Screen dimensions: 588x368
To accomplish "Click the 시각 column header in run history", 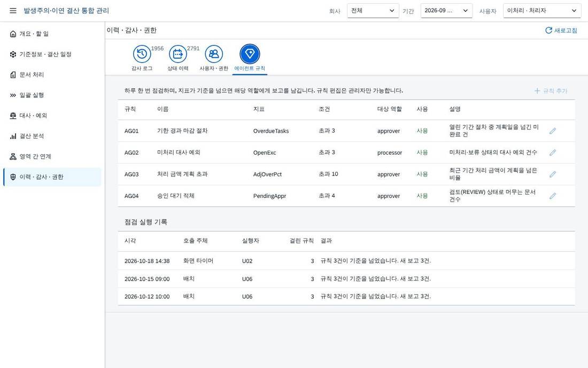I will [130, 241].
